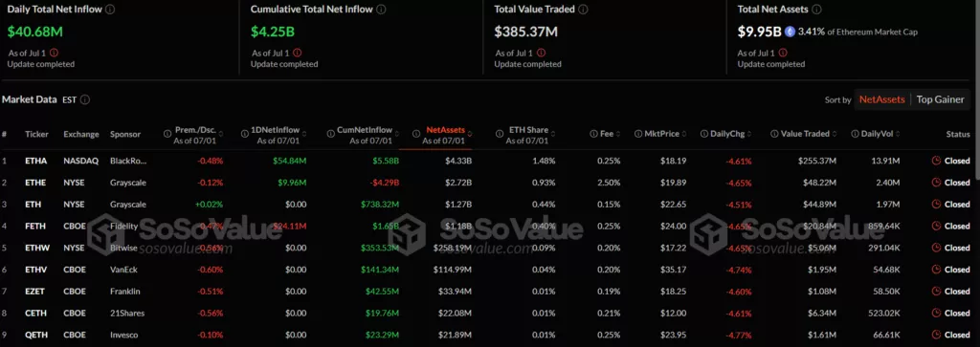
Task: Sort table by the NetAssets column header
Action: point(446,130)
